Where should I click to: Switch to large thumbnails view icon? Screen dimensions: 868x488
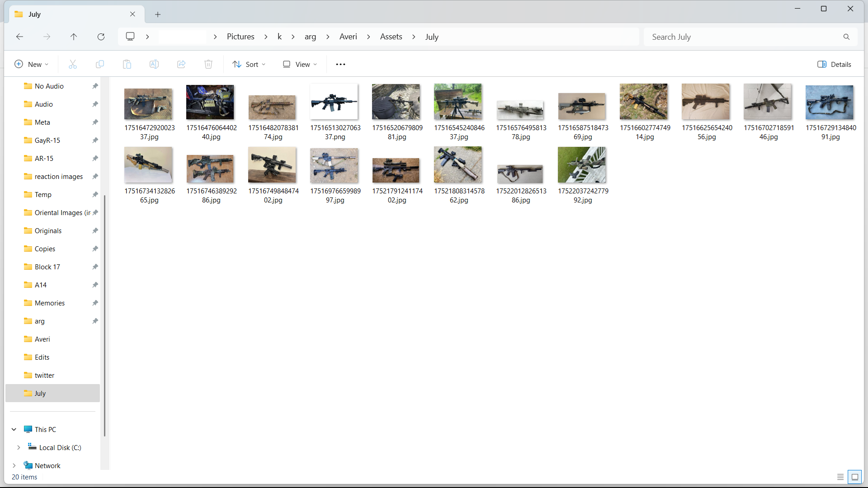[x=854, y=477]
